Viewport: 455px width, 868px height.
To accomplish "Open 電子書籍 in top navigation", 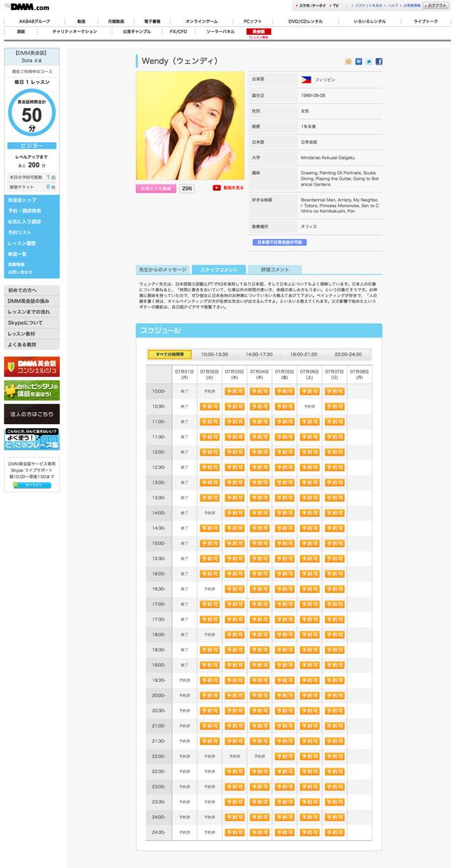I will [152, 21].
